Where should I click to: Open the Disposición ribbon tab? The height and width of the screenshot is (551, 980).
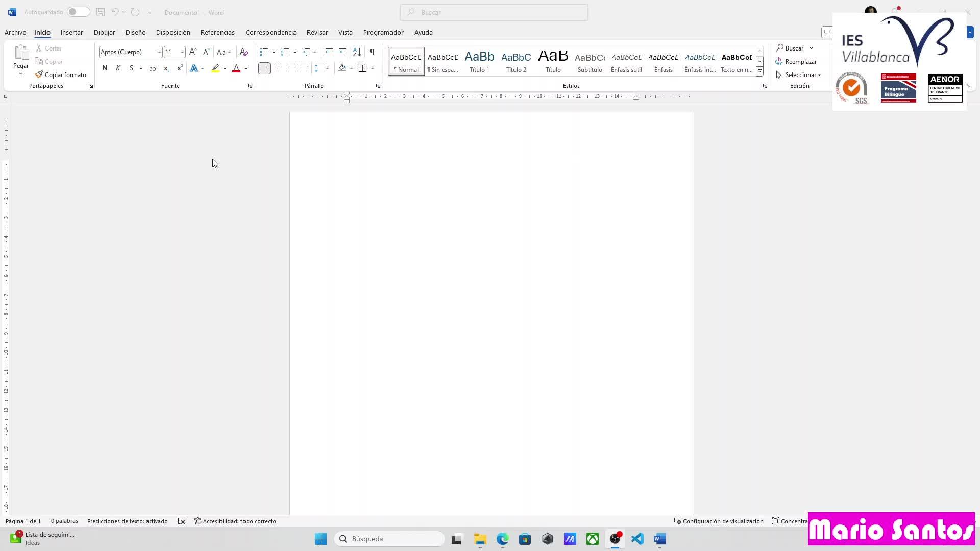pos(173,32)
